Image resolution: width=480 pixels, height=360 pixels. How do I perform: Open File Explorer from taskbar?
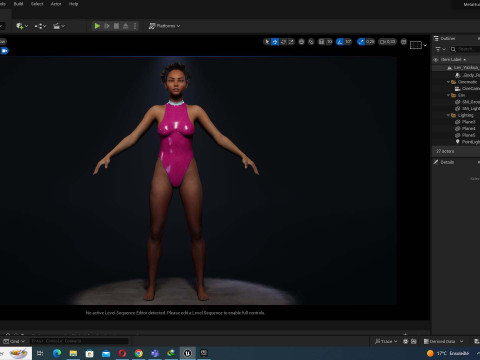(73, 353)
